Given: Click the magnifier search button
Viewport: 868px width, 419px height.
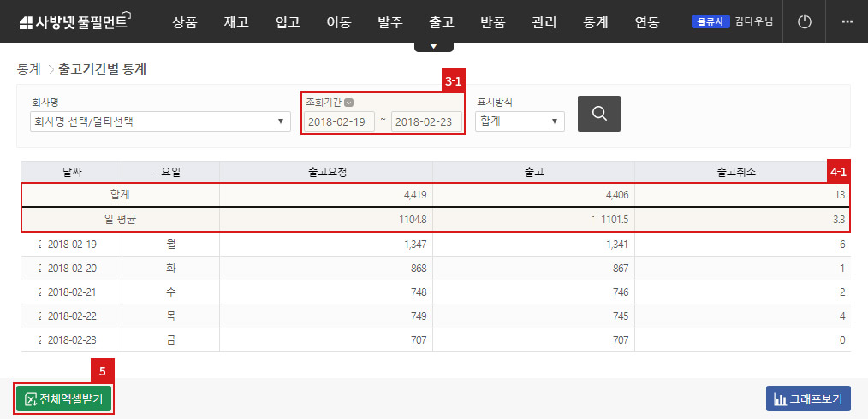Looking at the screenshot, I should tap(599, 114).
